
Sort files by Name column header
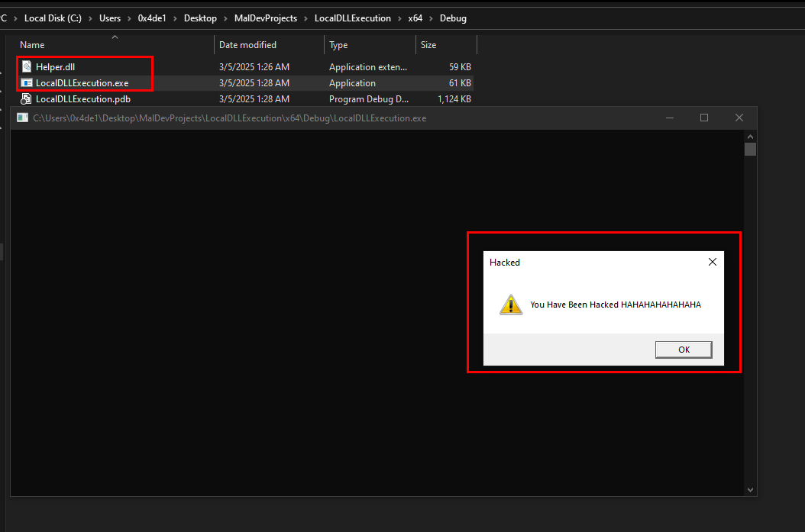[32, 45]
